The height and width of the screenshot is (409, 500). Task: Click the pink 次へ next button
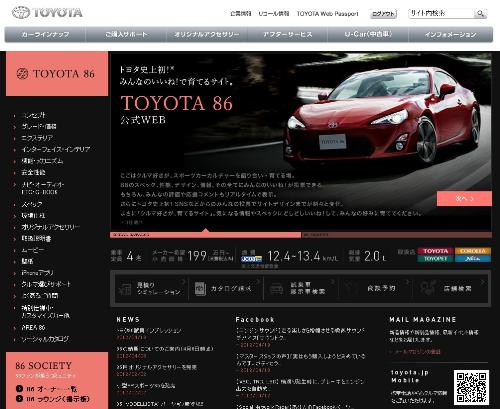464,198
